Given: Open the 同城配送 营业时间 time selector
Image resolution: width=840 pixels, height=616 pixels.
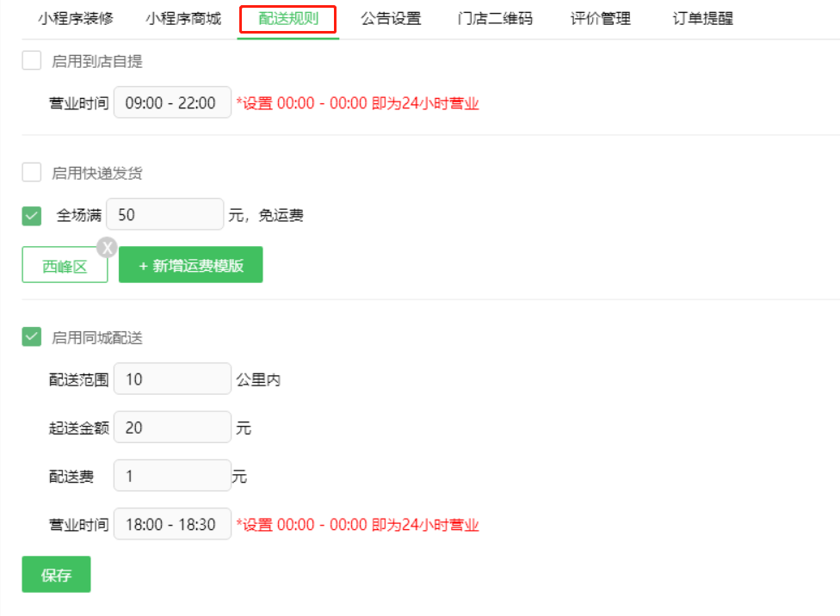Looking at the screenshot, I should coord(172,523).
